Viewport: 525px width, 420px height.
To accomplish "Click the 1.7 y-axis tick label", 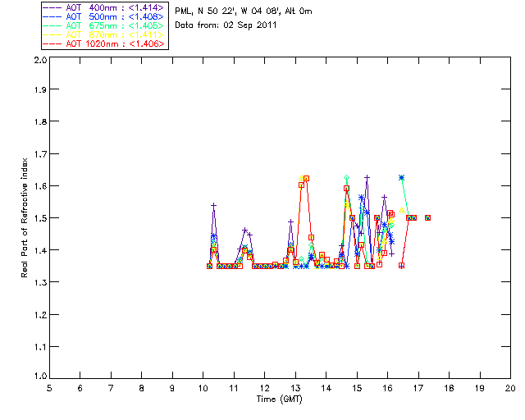I will (40, 154).
